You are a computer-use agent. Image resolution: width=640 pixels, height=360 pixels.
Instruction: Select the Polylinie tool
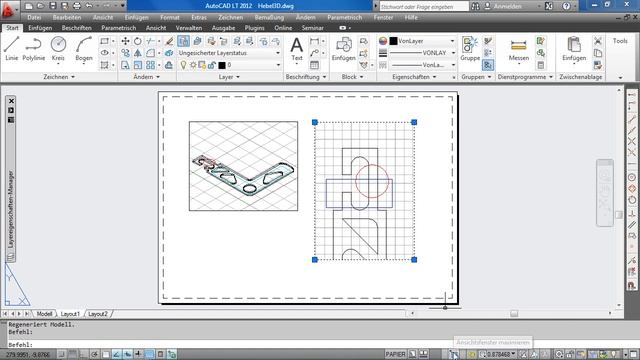(33, 48)
